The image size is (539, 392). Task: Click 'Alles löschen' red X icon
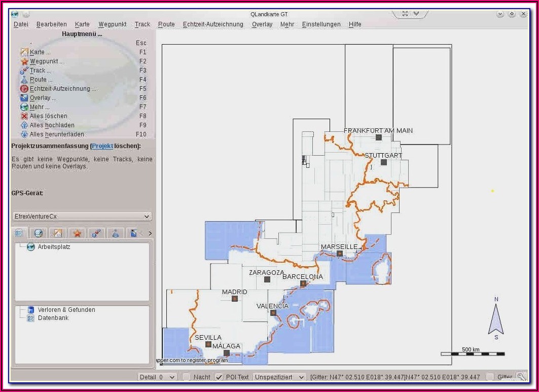click(x=24, y=116)
